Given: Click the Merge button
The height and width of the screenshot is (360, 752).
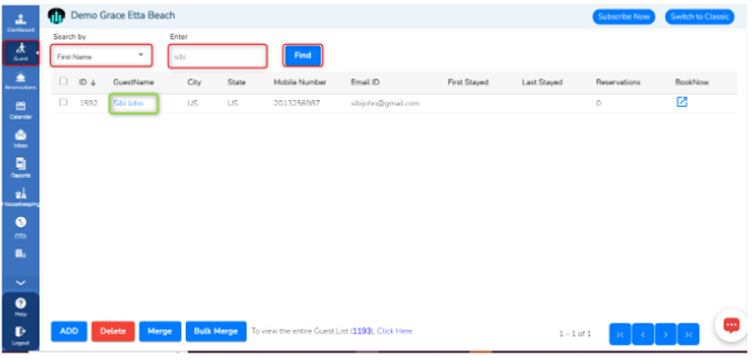Looking at the screenshot, I should pyautogui.click(x=160, y=331).
